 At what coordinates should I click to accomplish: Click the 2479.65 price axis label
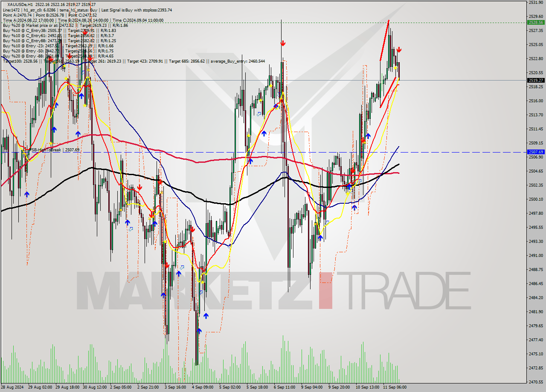pyautogui.click(x=536, y=326)
